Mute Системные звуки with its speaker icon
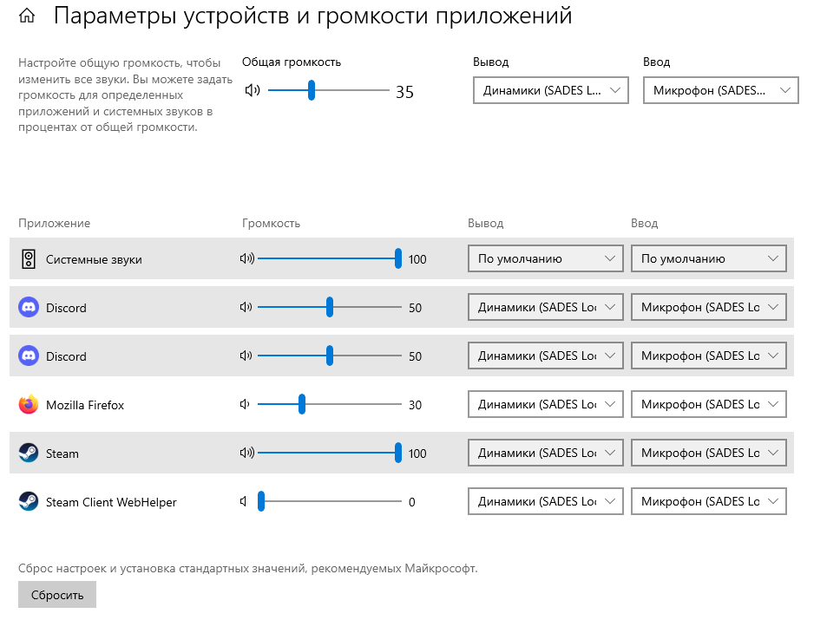Viewport: 840px width, 620px height. (x=247, y=258)
